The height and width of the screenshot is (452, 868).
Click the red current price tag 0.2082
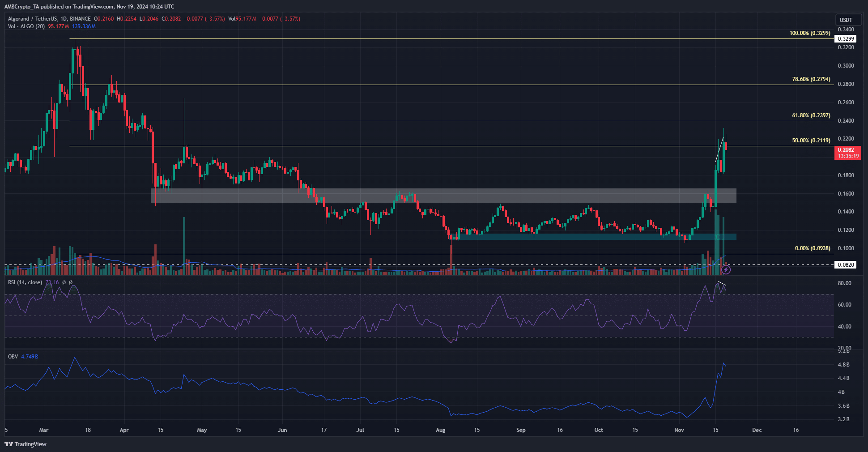(848, 153)
